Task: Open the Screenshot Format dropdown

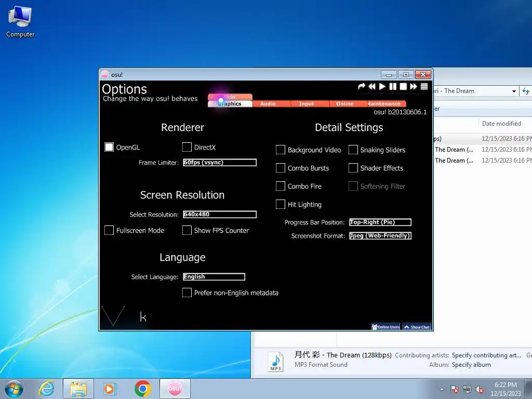Action: tap(380, 236)
